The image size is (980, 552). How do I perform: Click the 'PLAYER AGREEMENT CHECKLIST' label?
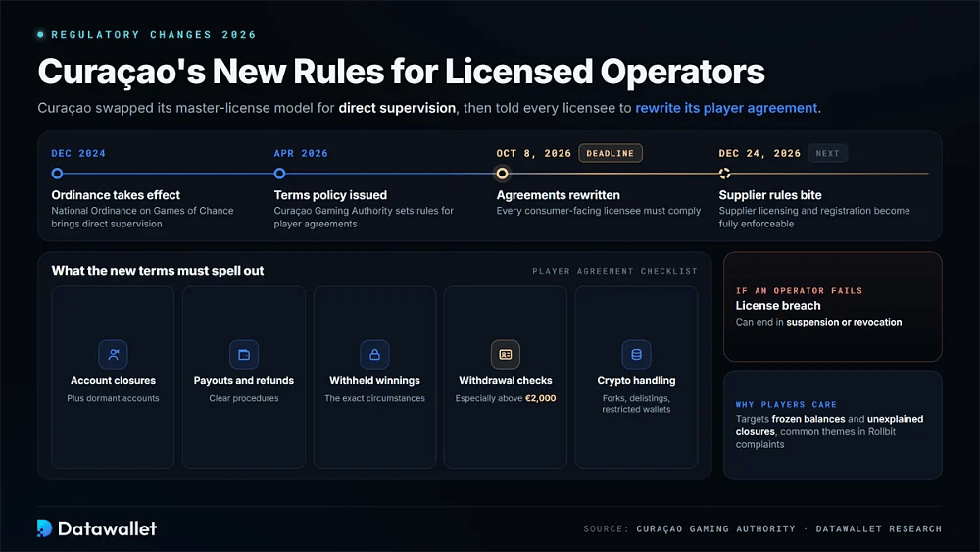click(614, 271)
